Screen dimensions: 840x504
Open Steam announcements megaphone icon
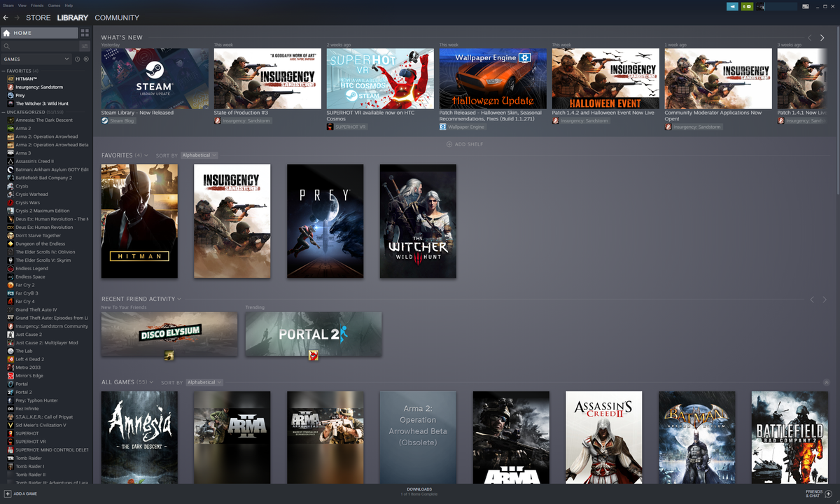[732, 6]
